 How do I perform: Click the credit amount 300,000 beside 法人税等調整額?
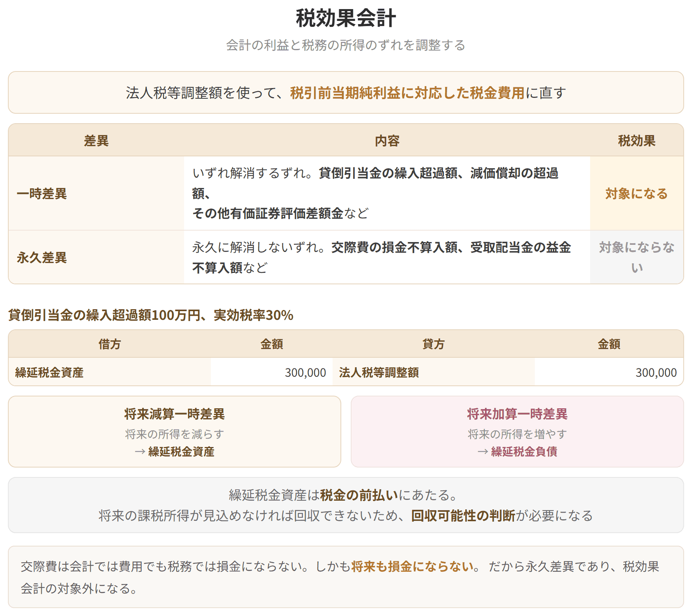(656, 372)
